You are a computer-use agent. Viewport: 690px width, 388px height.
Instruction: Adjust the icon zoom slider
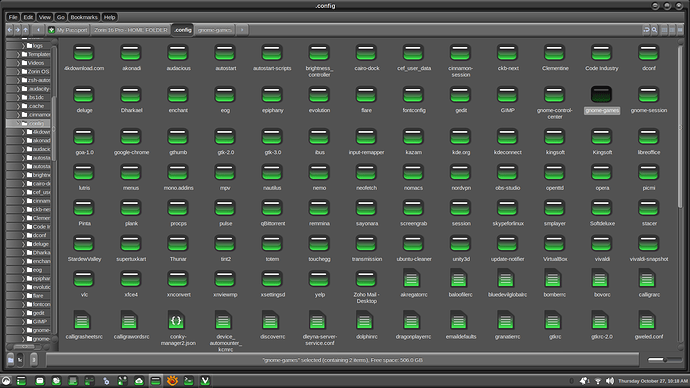tap(665, 360)
